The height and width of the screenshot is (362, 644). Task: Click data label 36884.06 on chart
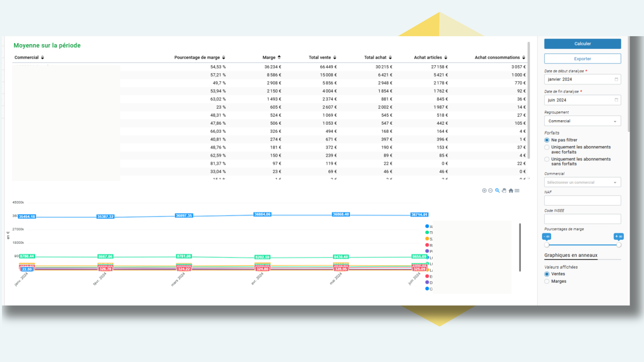point(262,215)
